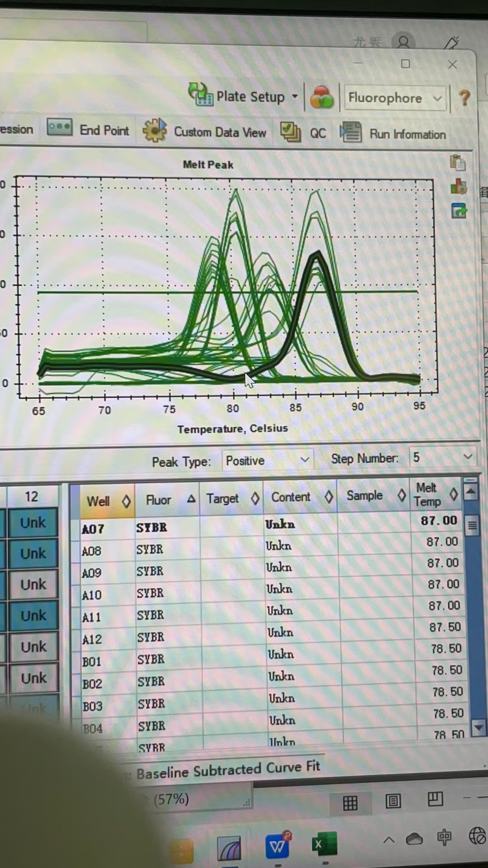Select well B03 in the results table
Viewport: 488px width, 868px height.
pyautogui.click(x=93, y=706)
